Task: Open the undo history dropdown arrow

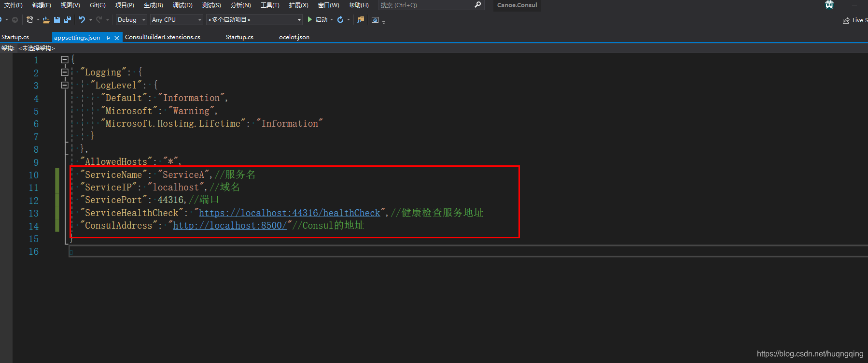Action: (x=90, y=20)
